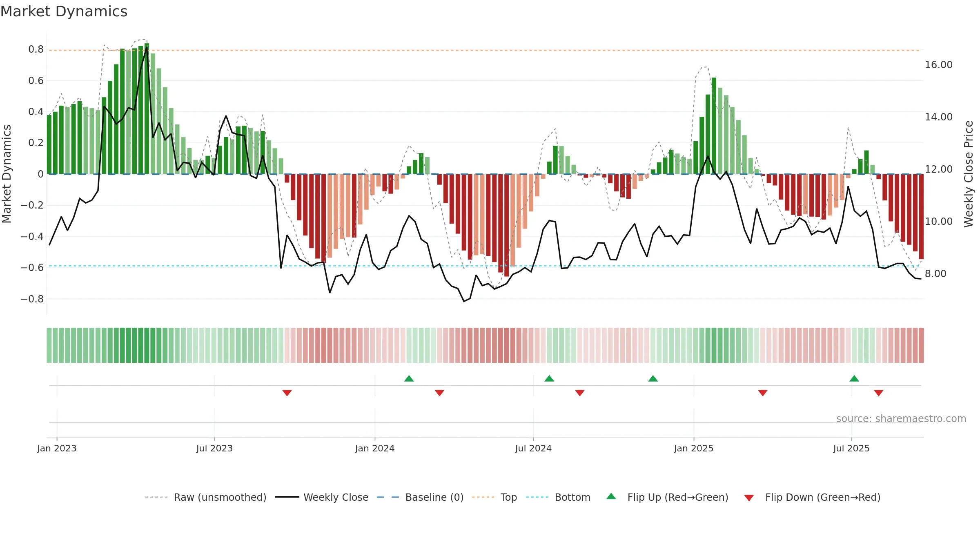Select the Top legend entry
The image size is (980, 551).
coord(494,497)
